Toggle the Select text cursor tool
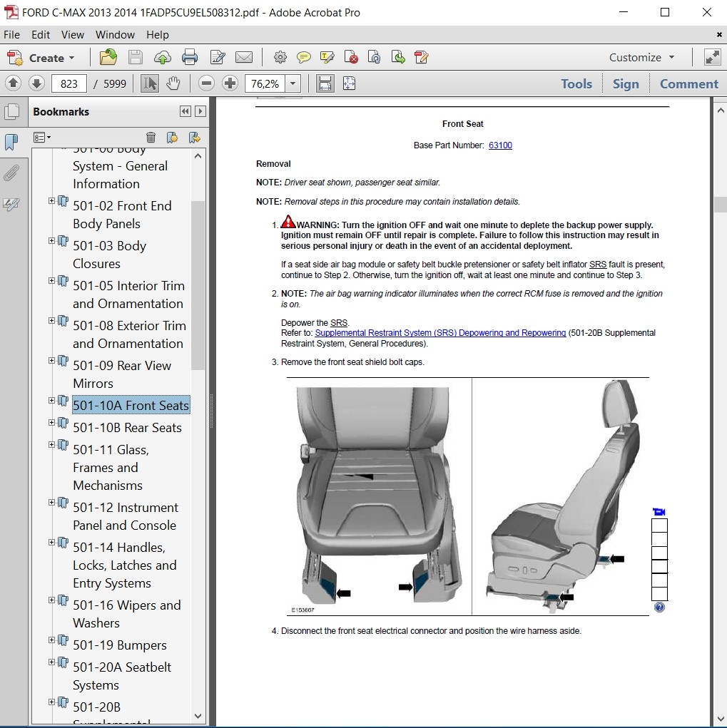 coord(150,84)
